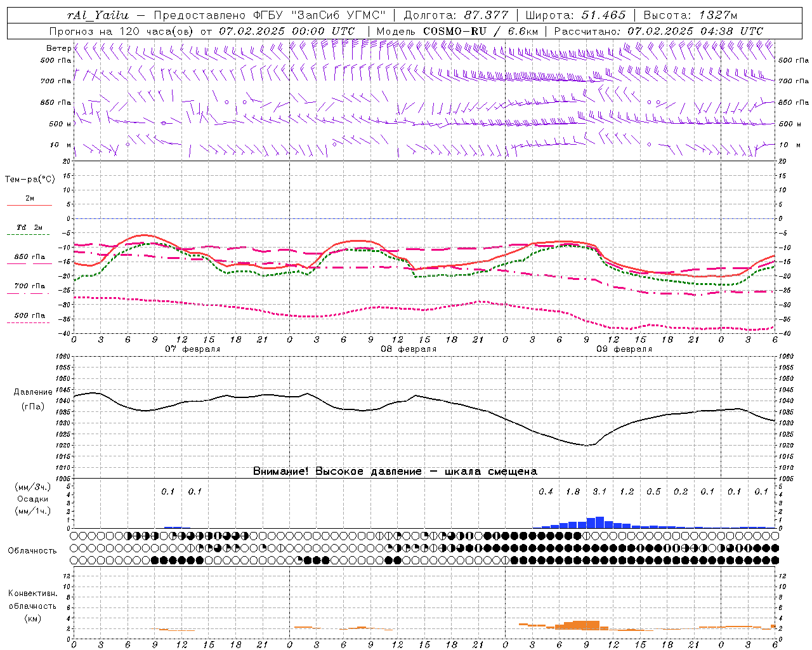Click the Ветер panel label
812x650 pixels.
point(58,48)
